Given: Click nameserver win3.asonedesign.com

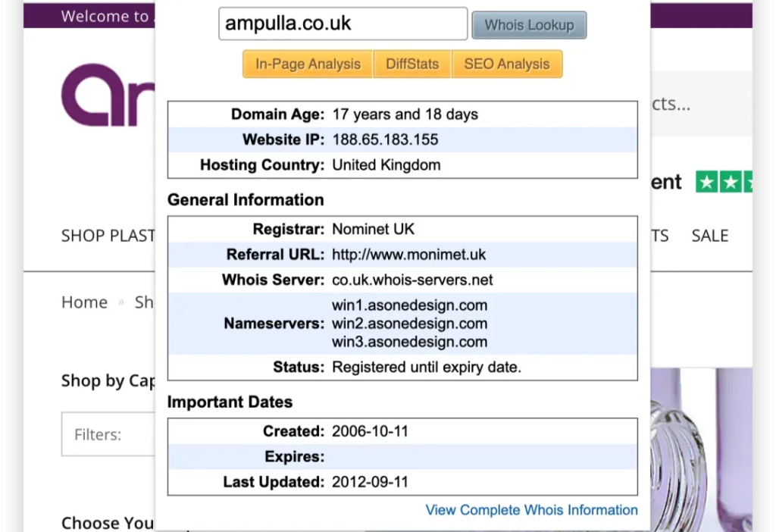Looking at the screenshot, I should [x=410, y=342].
